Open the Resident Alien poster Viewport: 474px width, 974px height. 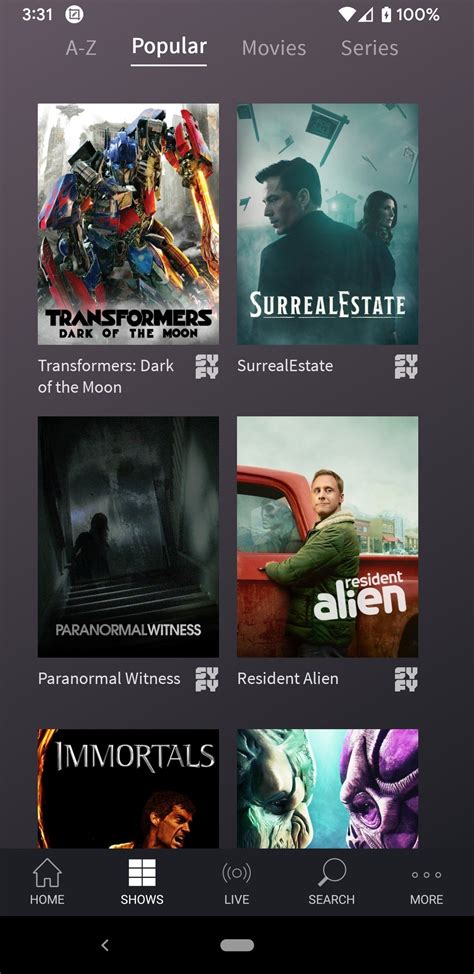click(x=327, y=537)
